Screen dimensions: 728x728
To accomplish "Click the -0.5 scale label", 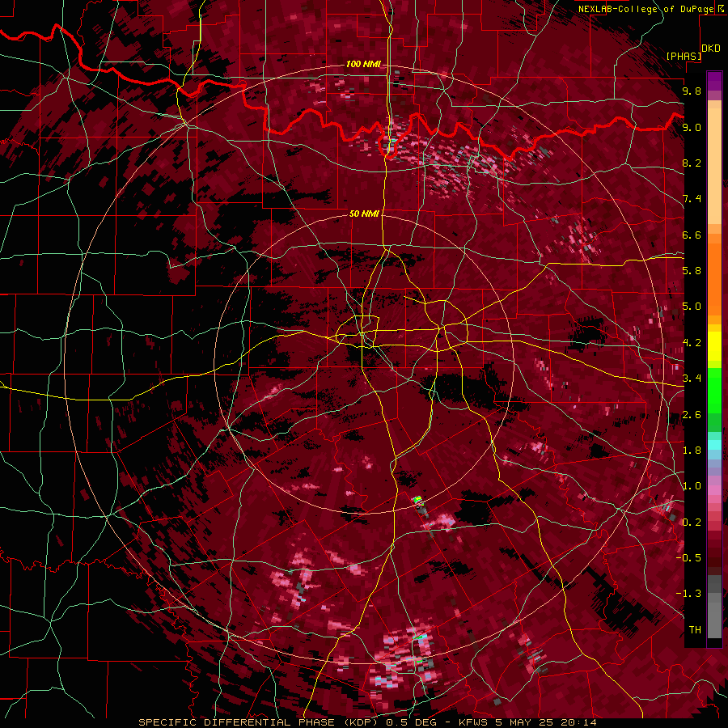I will click(688, 558).
